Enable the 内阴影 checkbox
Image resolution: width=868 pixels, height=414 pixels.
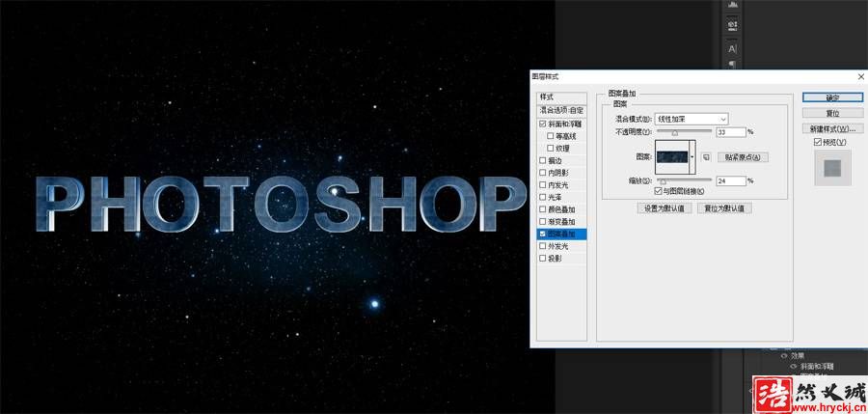coord(542,173)
